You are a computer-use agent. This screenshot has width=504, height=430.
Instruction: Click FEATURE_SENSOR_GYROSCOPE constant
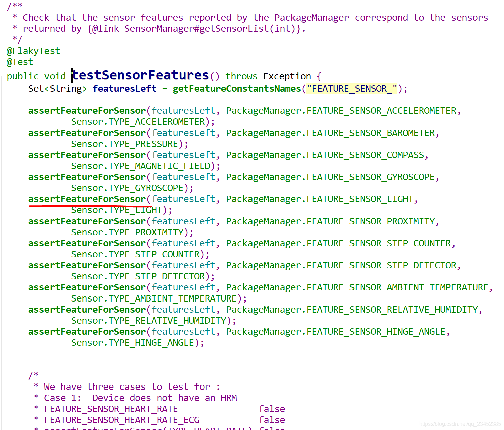pyautogui.click(x=371, y=177)
